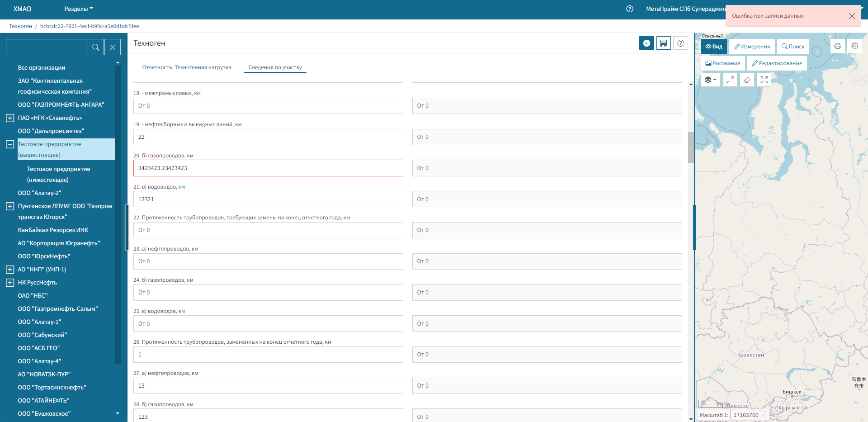Activate the Редактирование editing mode
Image resolution: width=868 pixels, height=422 pixels.
[x=777, y=63]
